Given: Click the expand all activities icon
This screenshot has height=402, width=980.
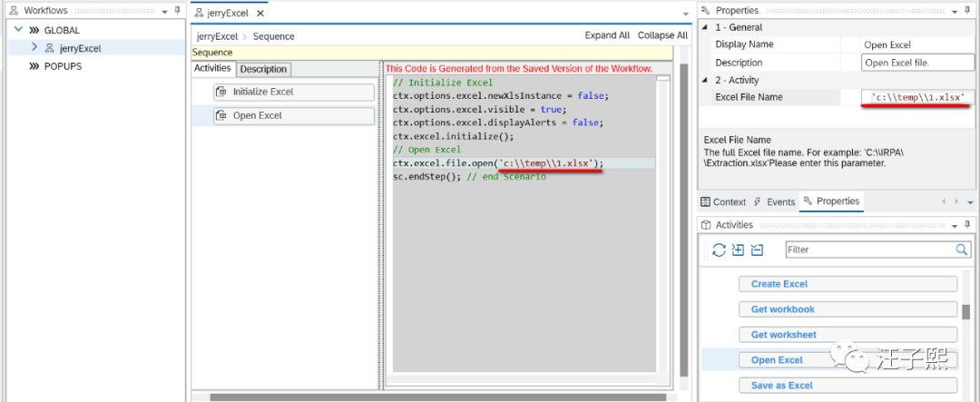Looking at the screenshot, I should tap(738, 250).
